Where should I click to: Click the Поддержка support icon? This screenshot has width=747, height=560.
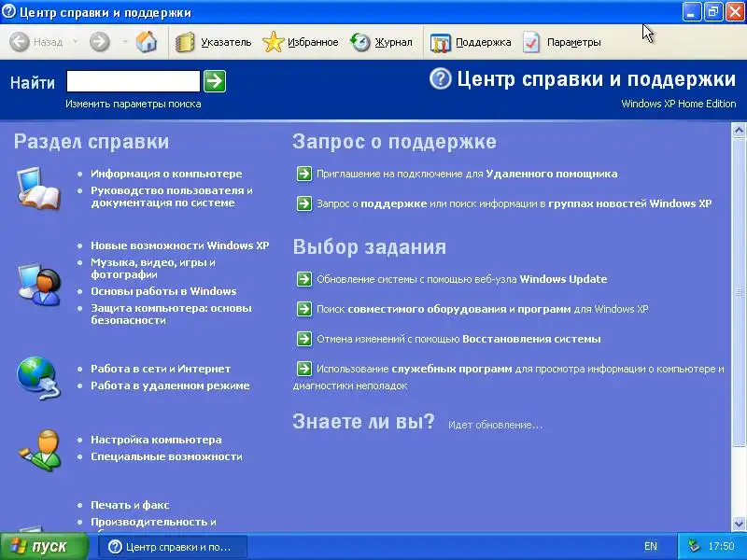[x=440, y=42]
